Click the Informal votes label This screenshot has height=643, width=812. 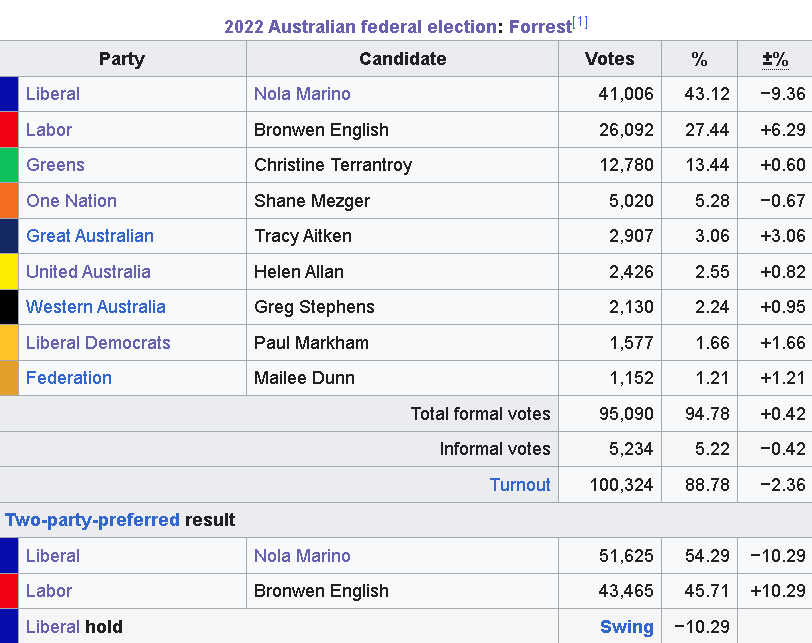coord(495,449)
